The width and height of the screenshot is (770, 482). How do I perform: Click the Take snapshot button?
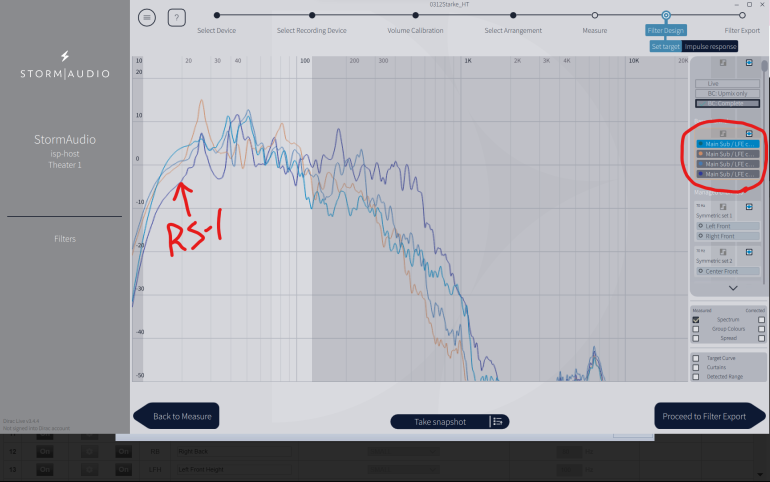(440, 422)
